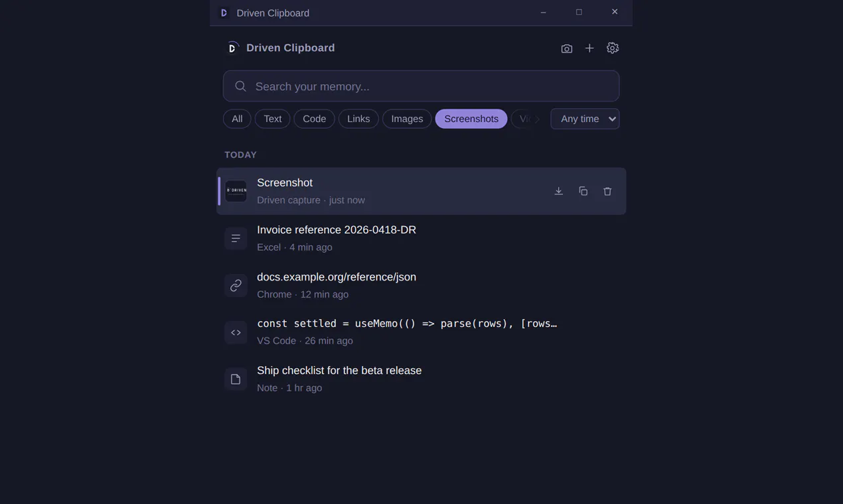Select the Screenshot entry title

[285, 182]
